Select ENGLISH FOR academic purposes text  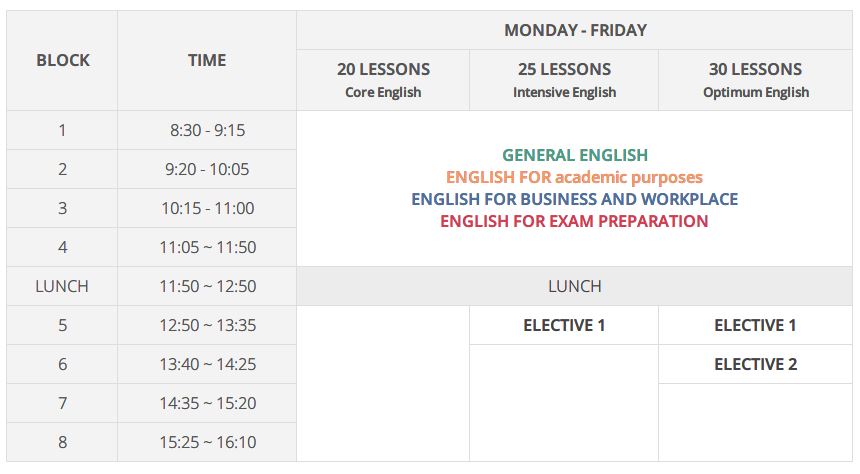tap(574, 177)
